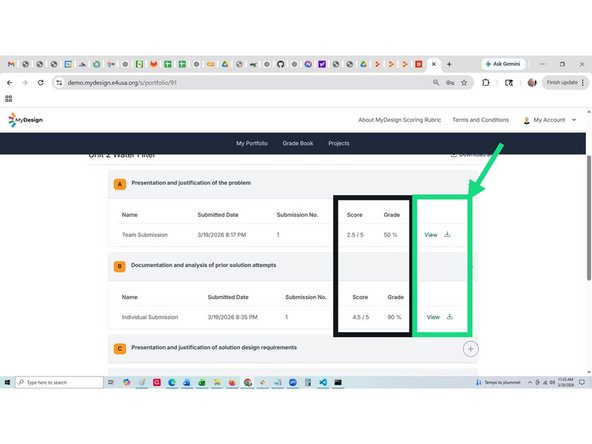The height and width of the screenshot is (444, 592).
Task: Go to the Grade Book tab
Action: (x=298, y=143)
